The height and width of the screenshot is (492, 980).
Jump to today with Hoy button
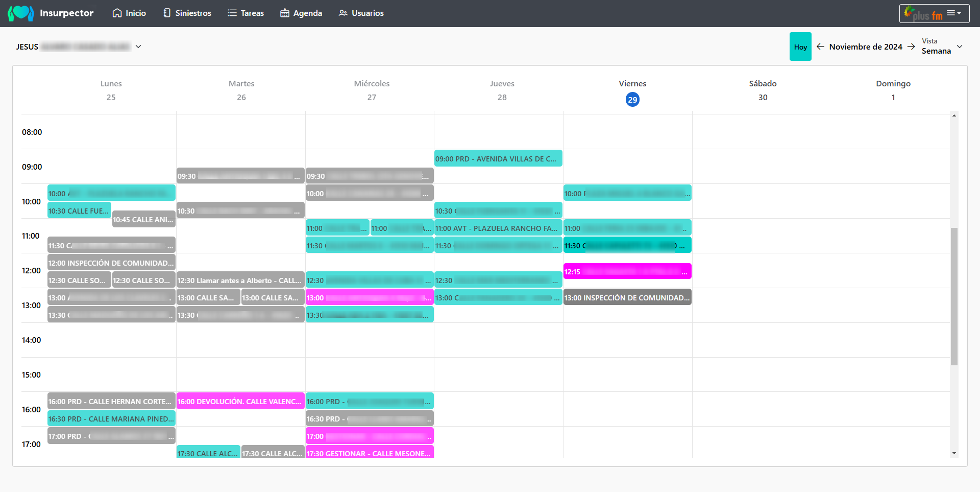point(800,46)
